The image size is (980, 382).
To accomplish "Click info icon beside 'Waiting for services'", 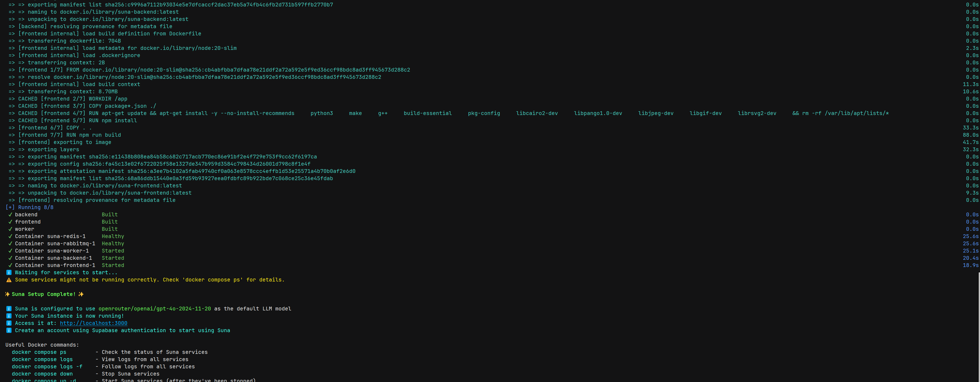I will click(x=9, y=273).
